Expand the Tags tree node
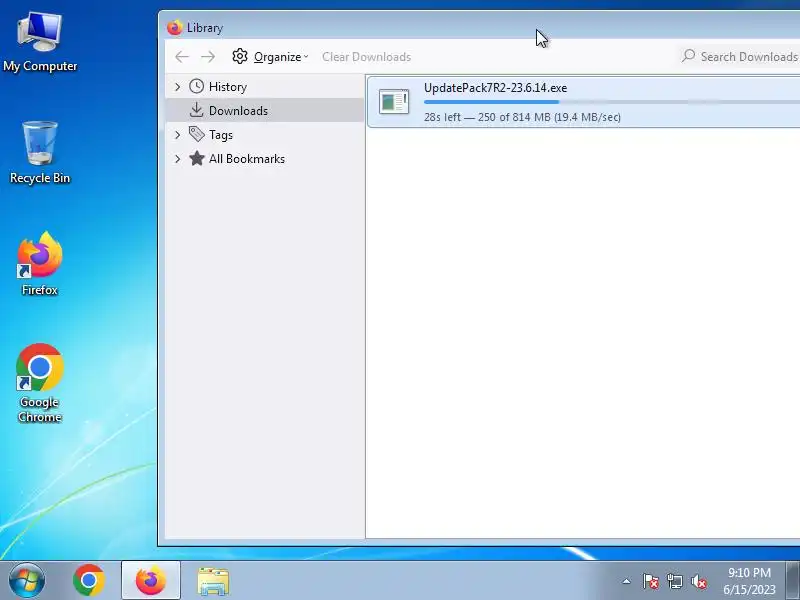800x600 pixels. coord(178,135)
